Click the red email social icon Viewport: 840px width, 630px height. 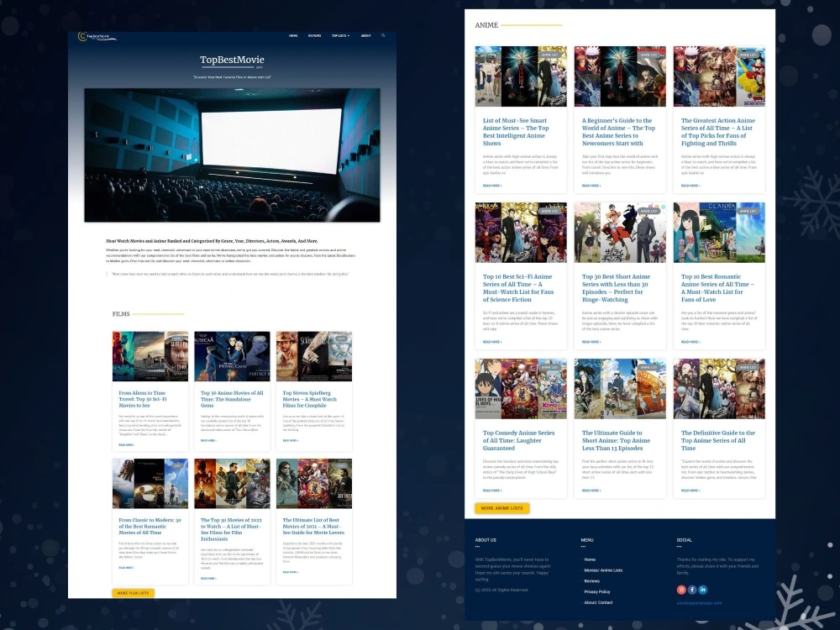(681, 590)
